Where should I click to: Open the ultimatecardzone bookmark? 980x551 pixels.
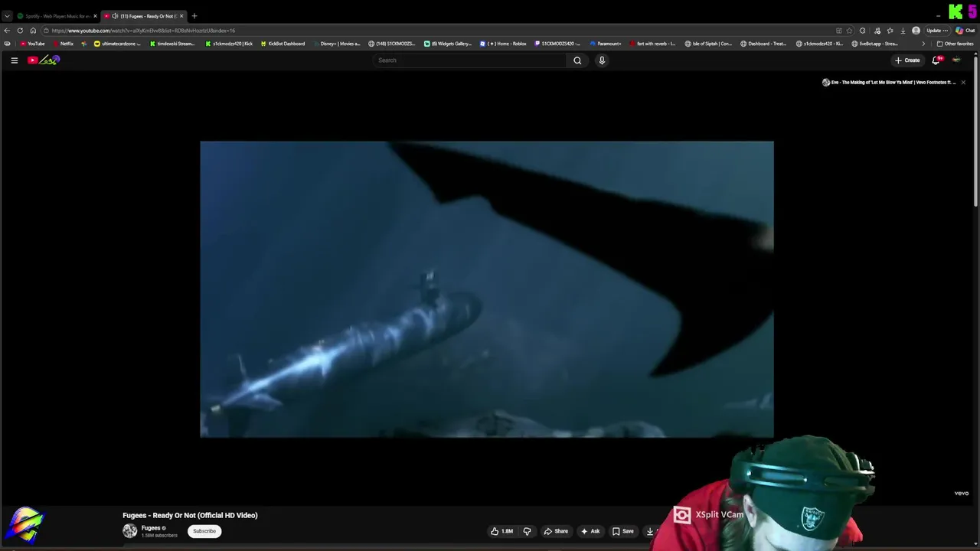pyautogui.click(x=117, y=44)
